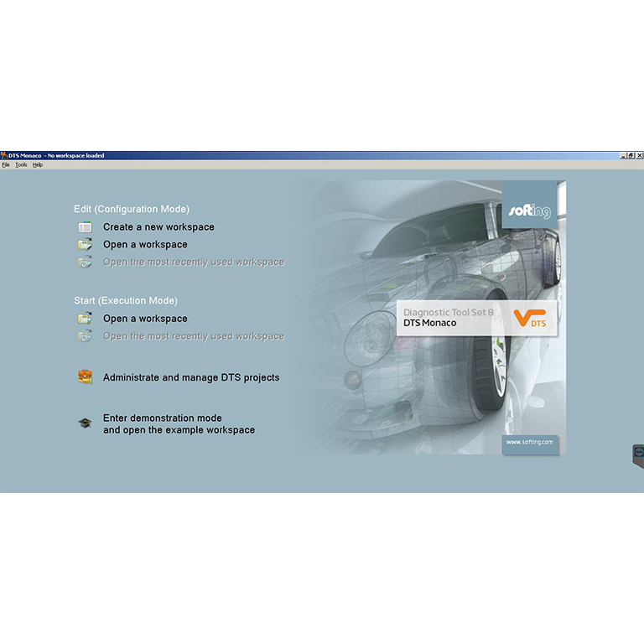Image resolution: width=644 pixels, height=644 pixels.
Task: Open the Tools menu
Action: click(21, 164)
